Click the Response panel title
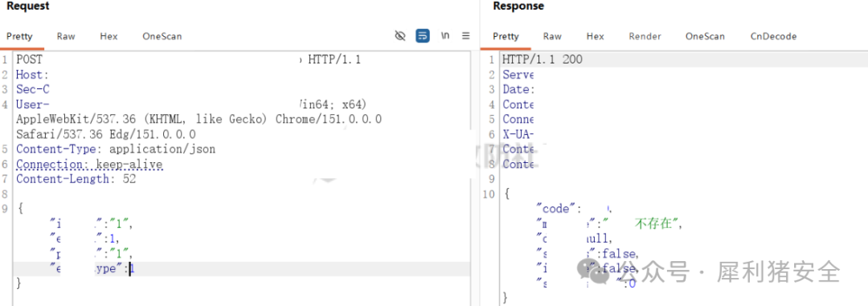Image resolution: width=868 pixels, height=306 pixels. 518,6
